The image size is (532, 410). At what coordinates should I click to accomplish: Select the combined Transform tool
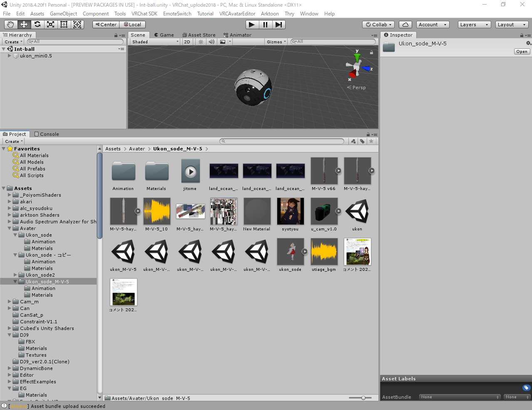tap(77, 25)
